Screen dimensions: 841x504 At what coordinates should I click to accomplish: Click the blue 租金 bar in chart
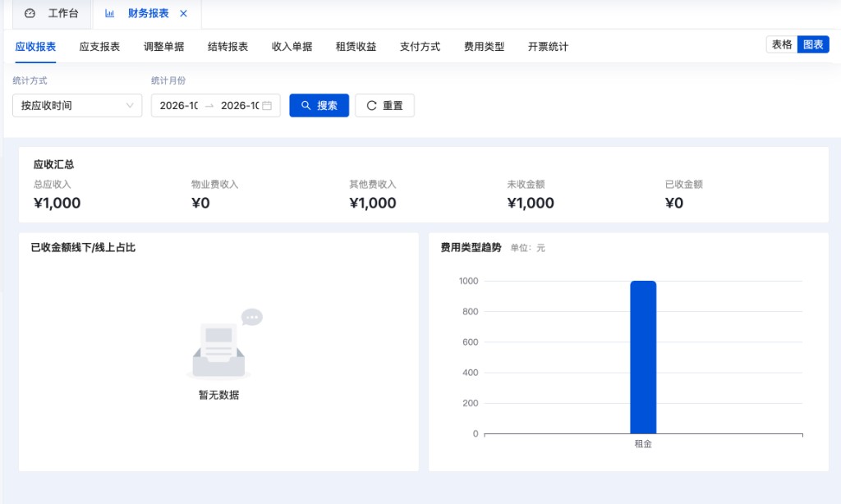(x=643, y=357)
